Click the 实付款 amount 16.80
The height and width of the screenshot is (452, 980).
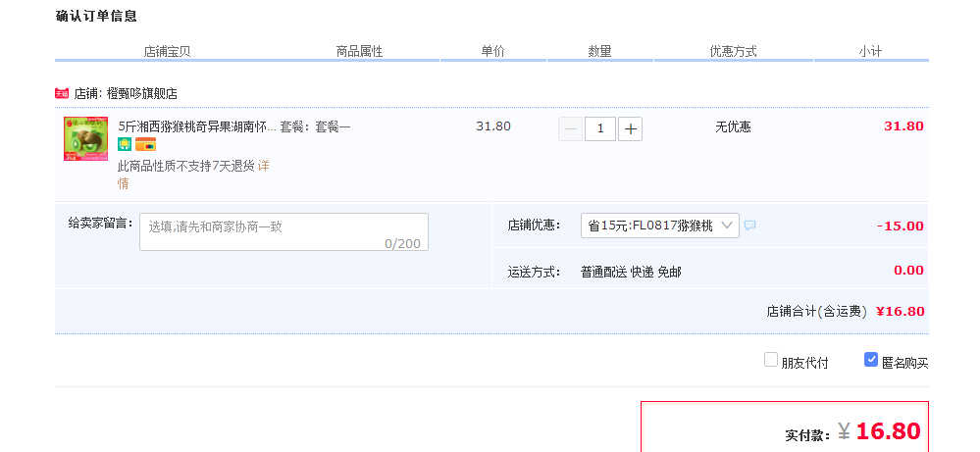[x=888, y=430]
